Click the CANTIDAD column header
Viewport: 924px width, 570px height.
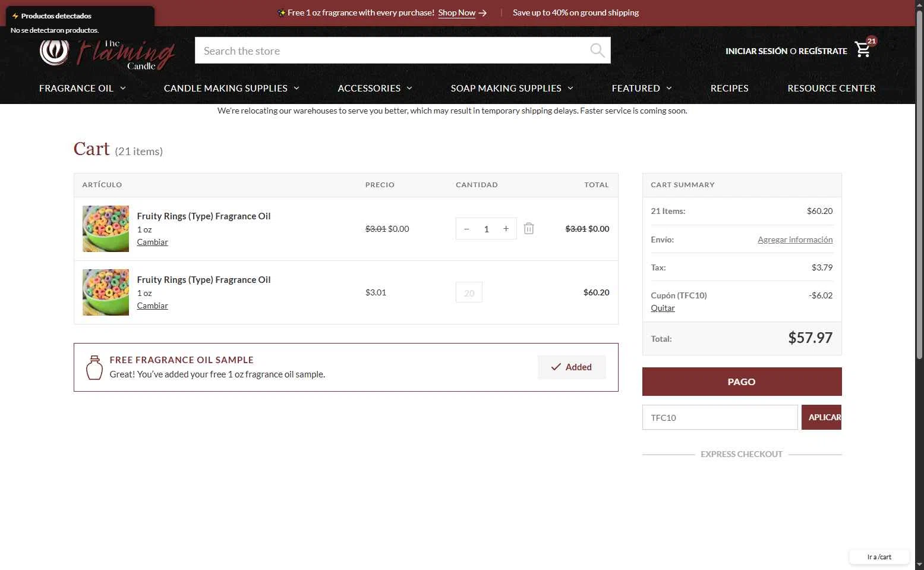[x=477, y=185]
